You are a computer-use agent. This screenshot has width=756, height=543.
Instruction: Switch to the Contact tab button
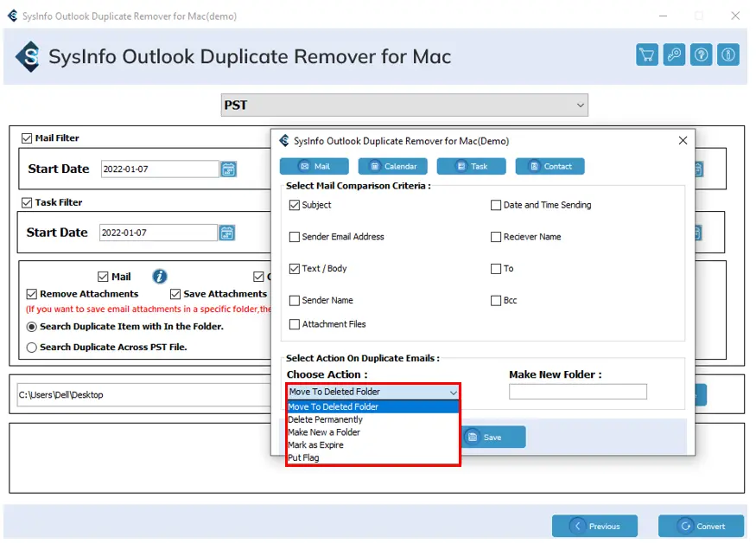(x=550, y=167)
